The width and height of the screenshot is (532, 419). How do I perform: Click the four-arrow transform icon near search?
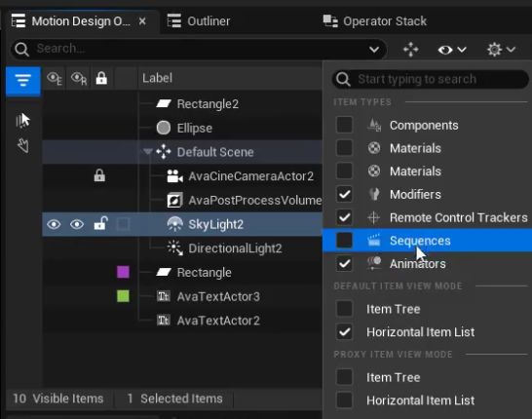410,50
